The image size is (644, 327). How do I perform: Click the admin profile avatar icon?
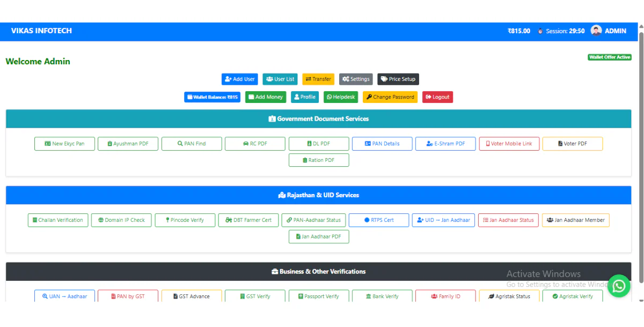tap(596, 31)
